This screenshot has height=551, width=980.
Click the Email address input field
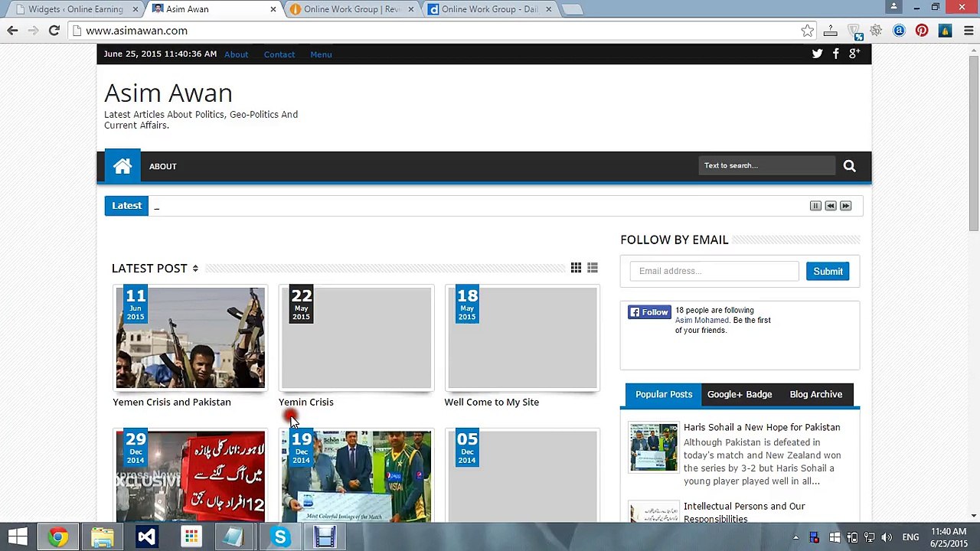coord(714,271)
